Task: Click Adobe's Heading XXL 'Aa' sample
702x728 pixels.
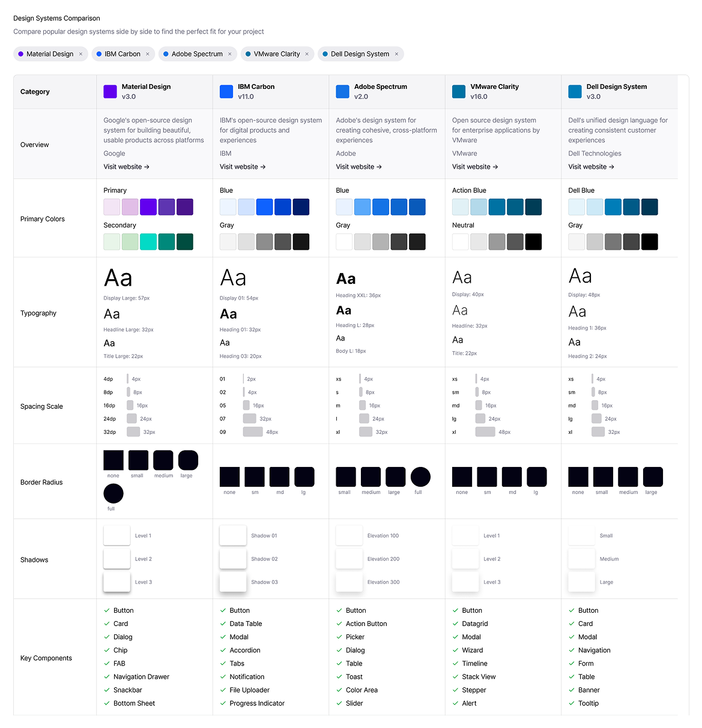Action: click(346, 279)
